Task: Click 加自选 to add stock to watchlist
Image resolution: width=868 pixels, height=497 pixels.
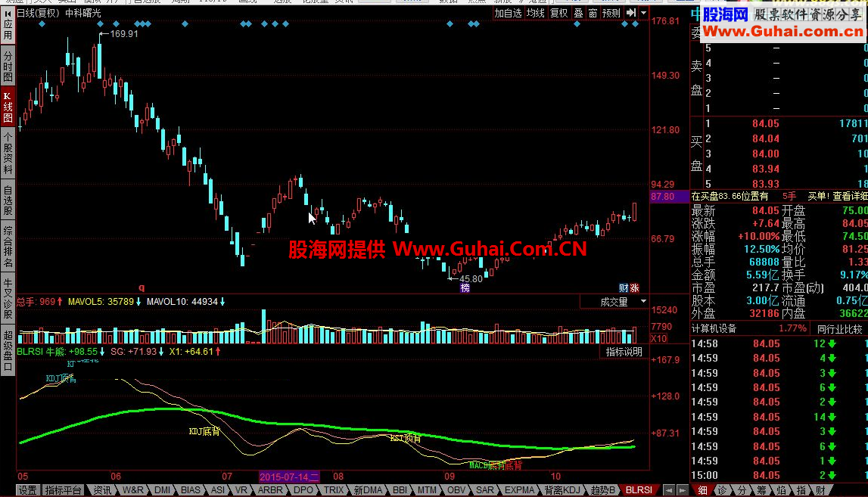Action: 509,14
